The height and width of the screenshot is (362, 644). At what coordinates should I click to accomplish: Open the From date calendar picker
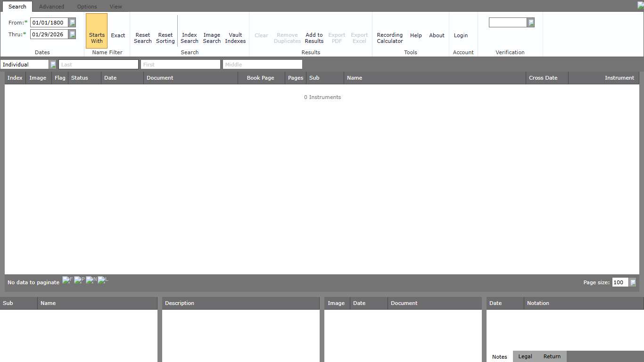click(72, 23)
